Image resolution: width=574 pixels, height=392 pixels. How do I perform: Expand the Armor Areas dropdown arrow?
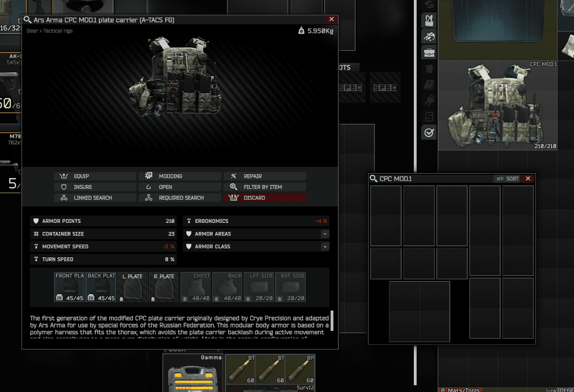[x=325, y=234]
